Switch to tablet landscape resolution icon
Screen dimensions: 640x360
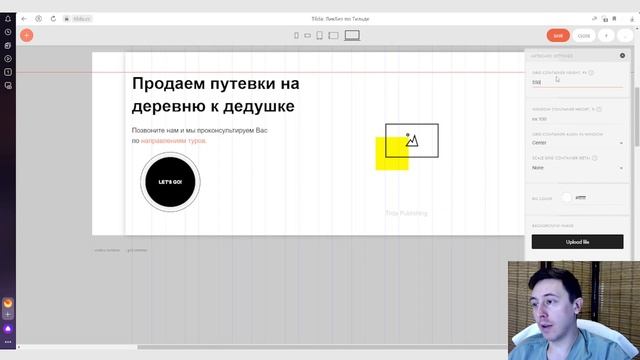click(x=333, y=36)
